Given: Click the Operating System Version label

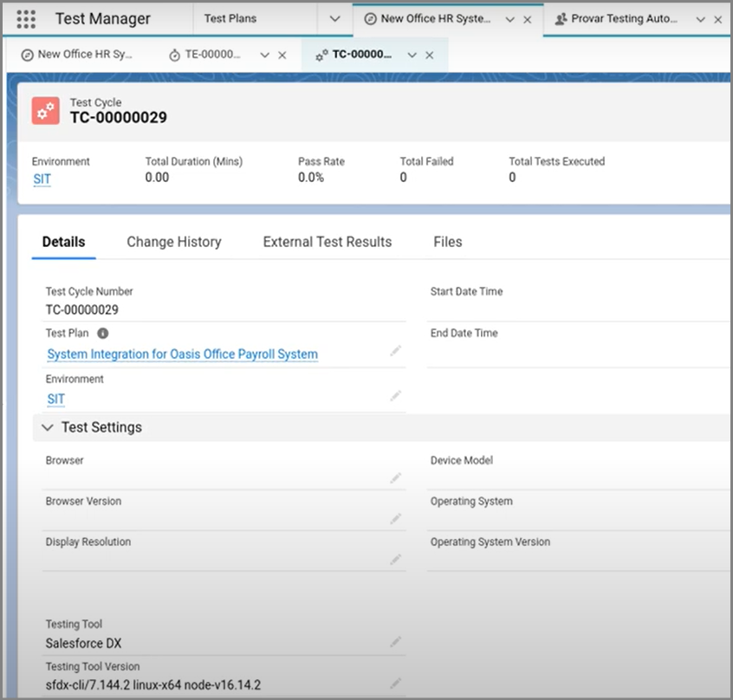Looking at the screenshot, I should pyautogui.click(x=490, y=542).
